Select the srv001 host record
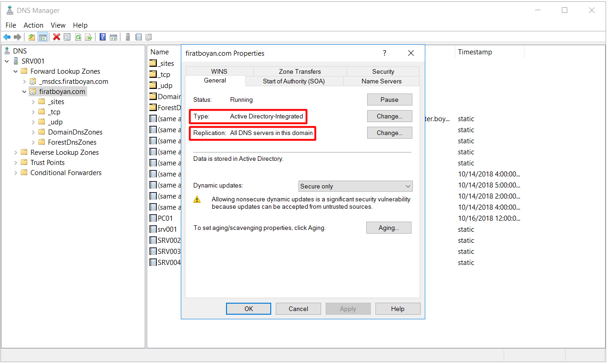 tap(163, 229)
